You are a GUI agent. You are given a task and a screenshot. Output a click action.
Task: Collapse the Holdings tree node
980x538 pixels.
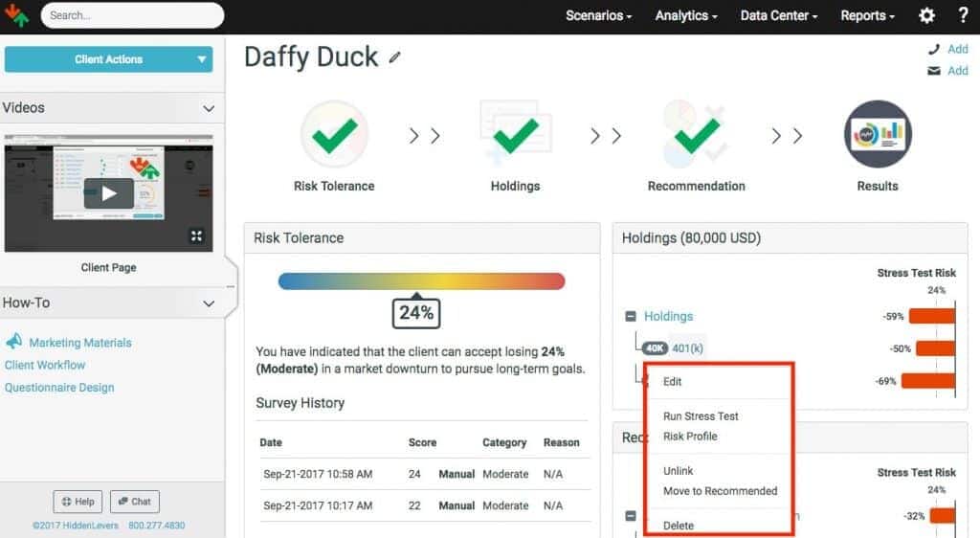pos(631,316)
